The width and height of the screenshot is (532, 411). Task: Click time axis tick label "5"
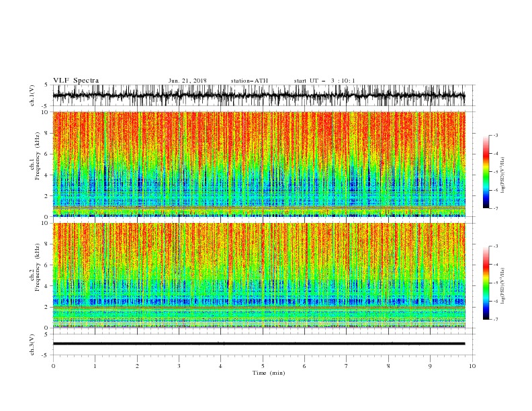(x=263, y=366)
